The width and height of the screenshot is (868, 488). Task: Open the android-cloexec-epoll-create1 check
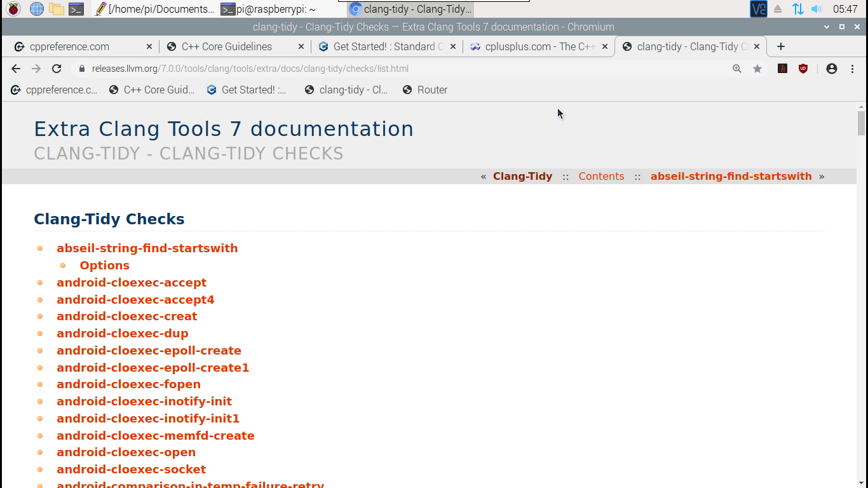point(153,368)
